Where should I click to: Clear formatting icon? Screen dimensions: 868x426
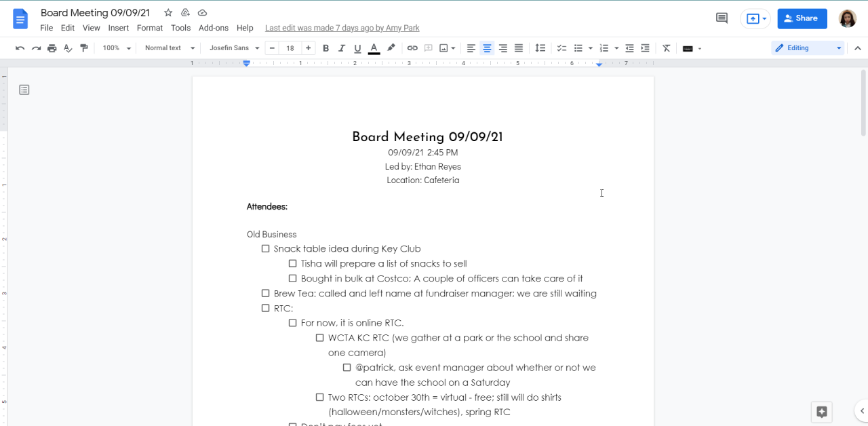click(x=667, y=48)
